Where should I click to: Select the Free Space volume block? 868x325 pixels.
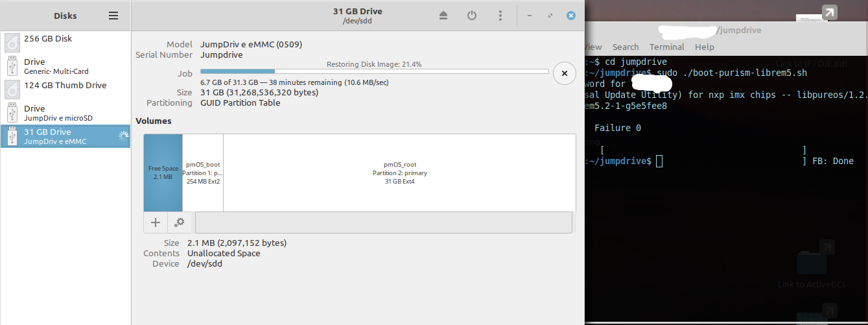(x=163, y=173)
